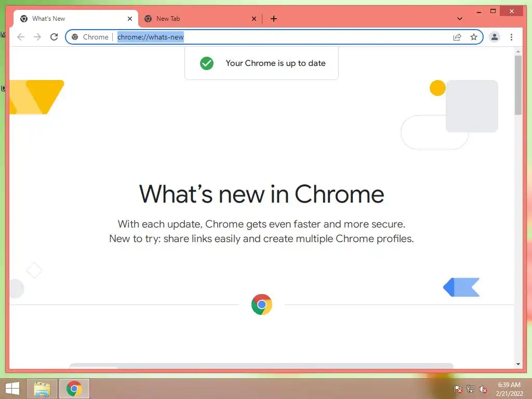Open the Action Center flag icon
Screen dimensions: 532x399
pos(458,389)
